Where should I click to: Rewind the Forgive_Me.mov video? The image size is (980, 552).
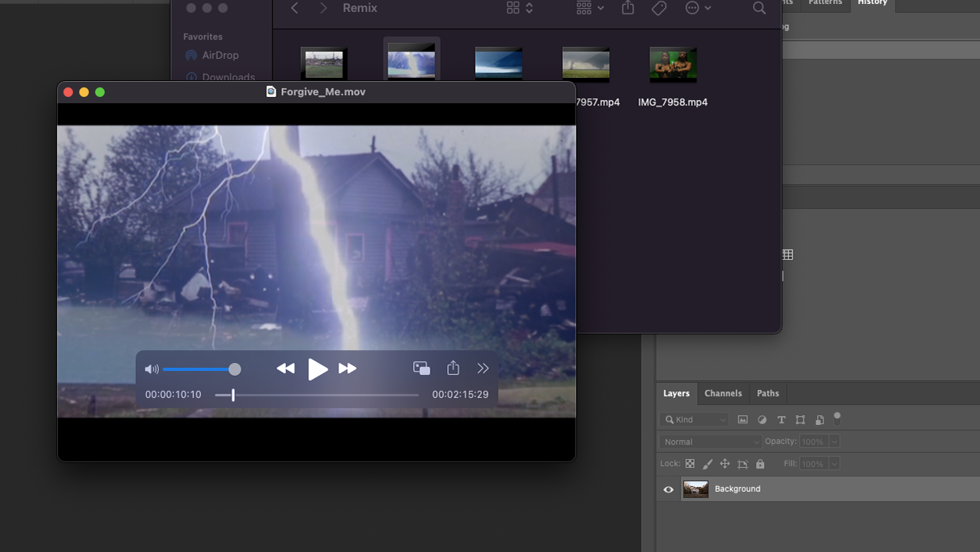coord(285,369)
